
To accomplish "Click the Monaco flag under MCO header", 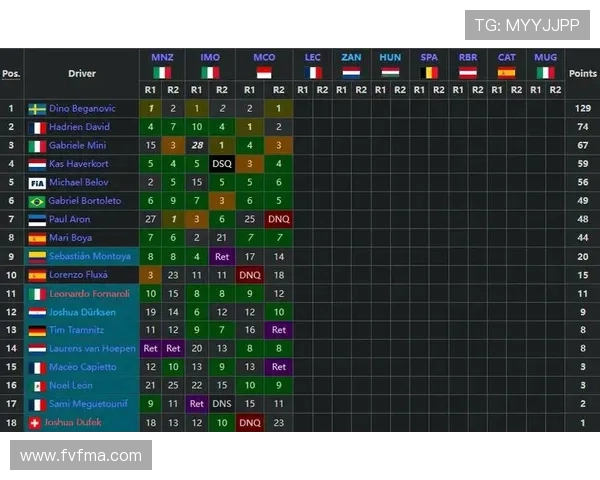I will (264, 72).
